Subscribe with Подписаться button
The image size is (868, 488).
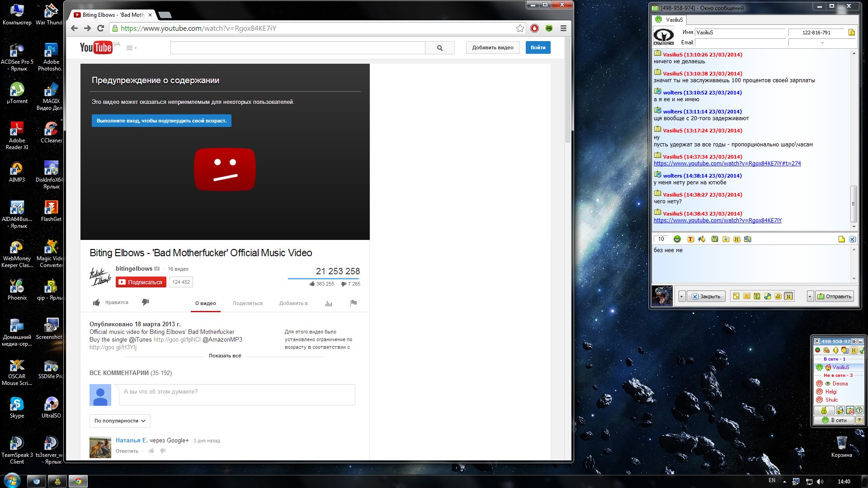point(141,282)
